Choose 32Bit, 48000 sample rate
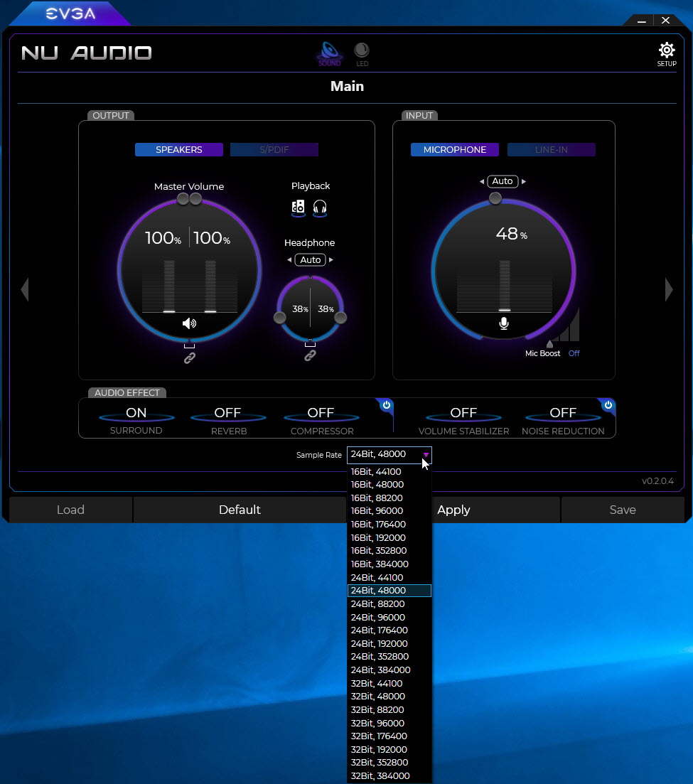 [390, 697]
